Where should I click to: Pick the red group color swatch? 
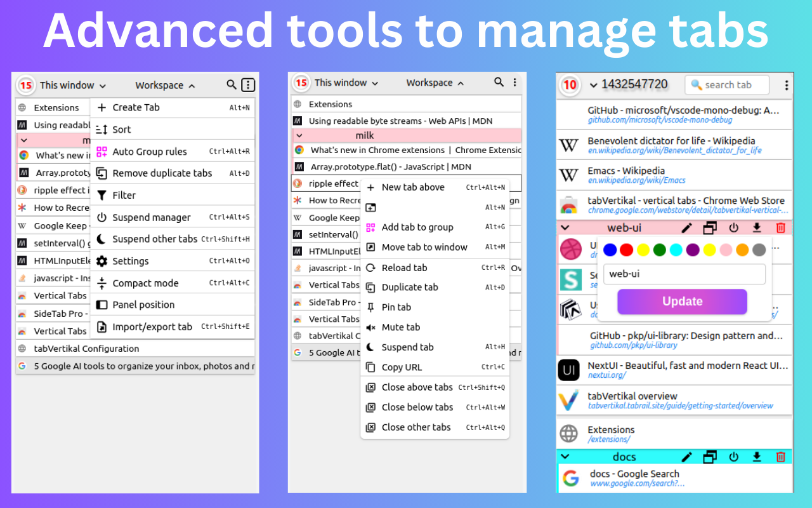pos(627,250)
